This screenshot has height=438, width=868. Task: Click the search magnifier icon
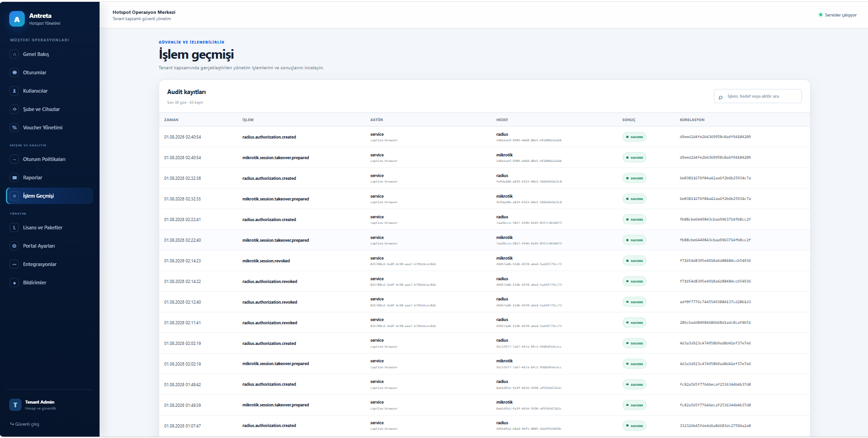coord(720,97)
